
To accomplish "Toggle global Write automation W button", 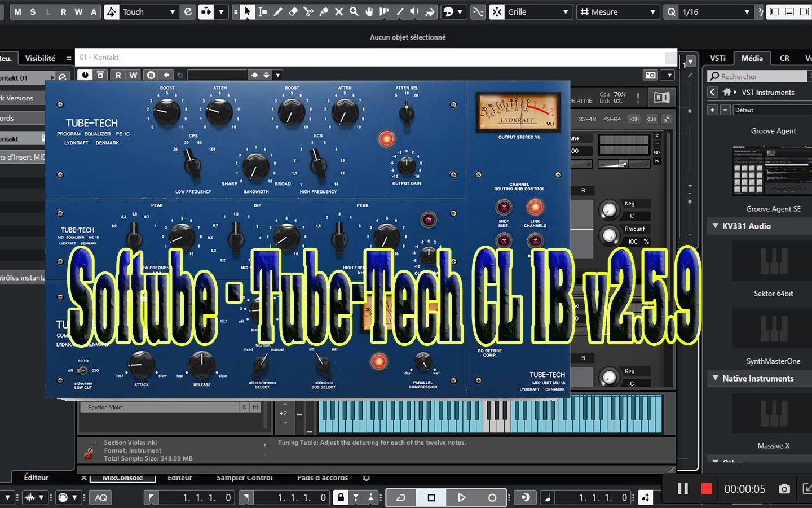I will tap(78, 12).
